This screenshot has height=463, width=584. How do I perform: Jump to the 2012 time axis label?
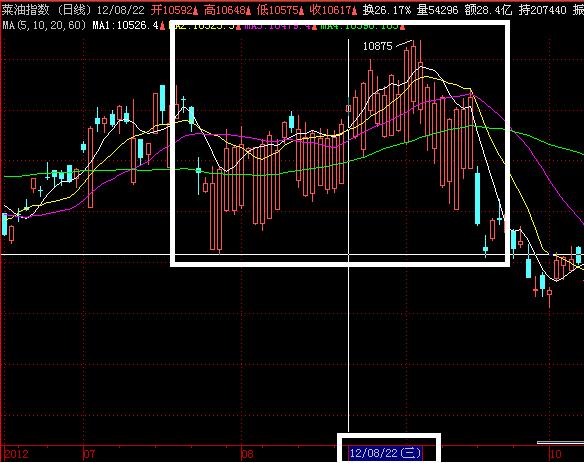point(16,454)
